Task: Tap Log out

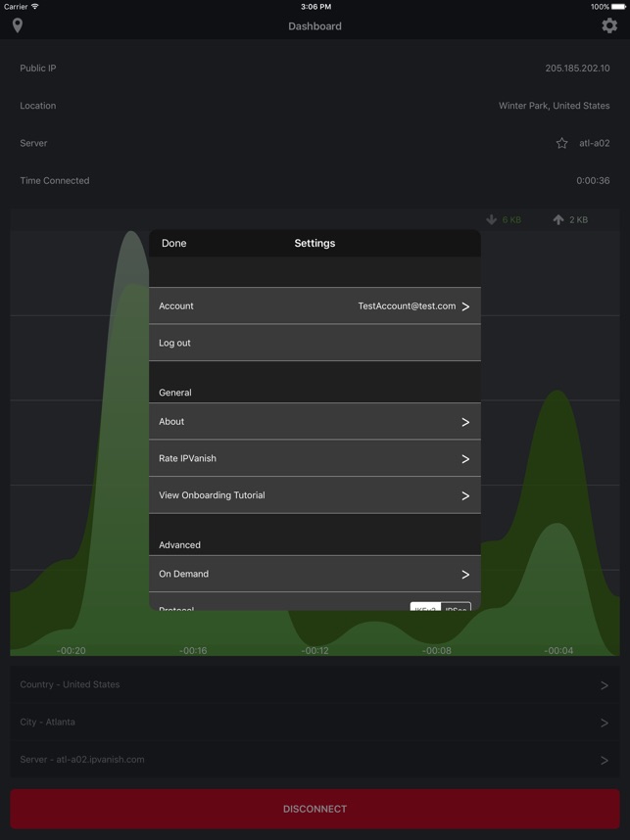Action: [x=315, y=343]
